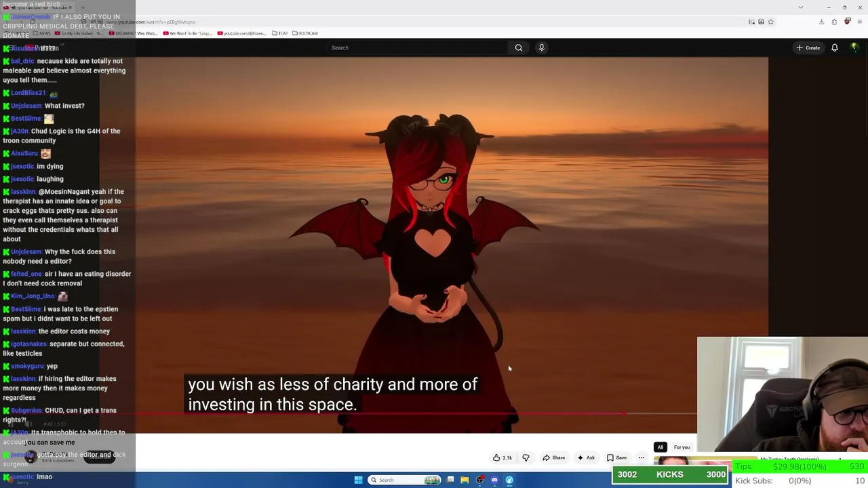
Task: Click chat username Subgenius
Action: pos(26,411)
